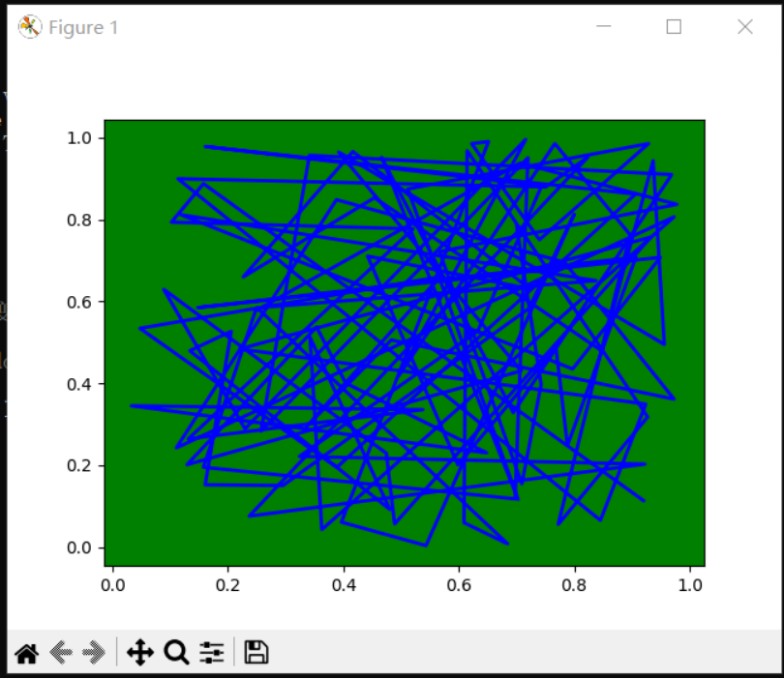Click the y-axis label 1.0
Screen dimensions: 784x679
(x=79, y=138)
